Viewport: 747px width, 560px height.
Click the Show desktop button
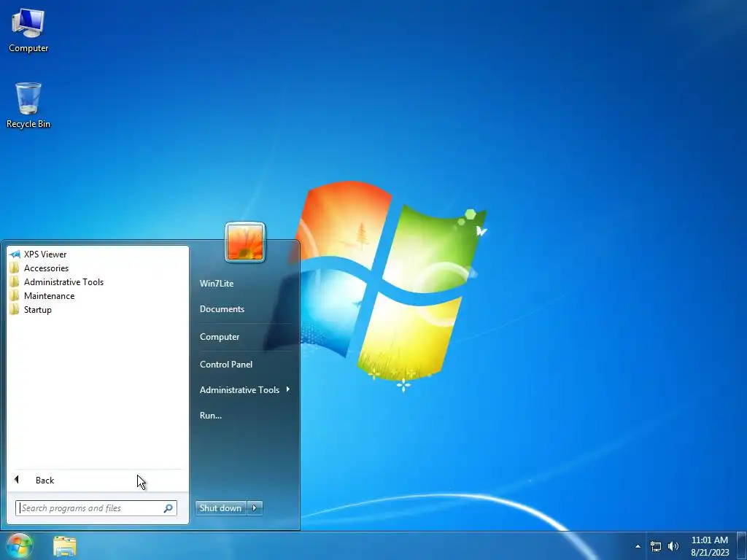pyautogui.click(x=742, y=545)
